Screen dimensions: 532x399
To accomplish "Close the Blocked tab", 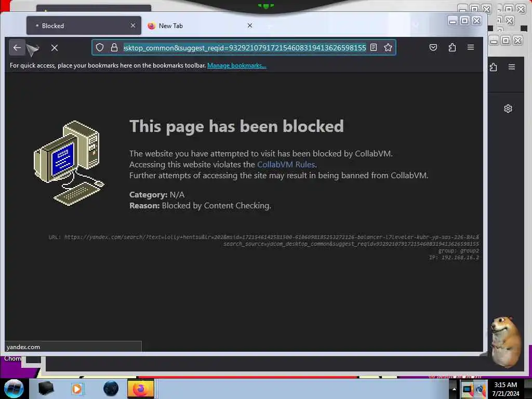I will tap(133, 26).
